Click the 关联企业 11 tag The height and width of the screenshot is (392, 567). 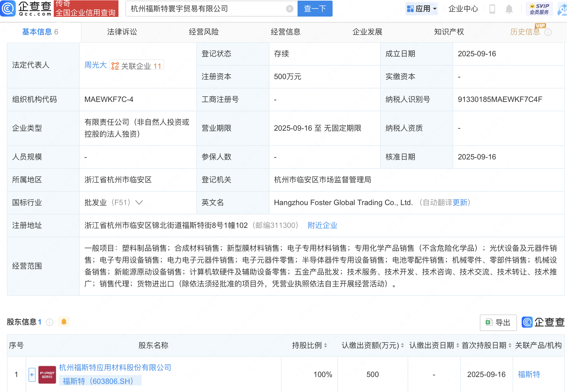click(137, 66)
